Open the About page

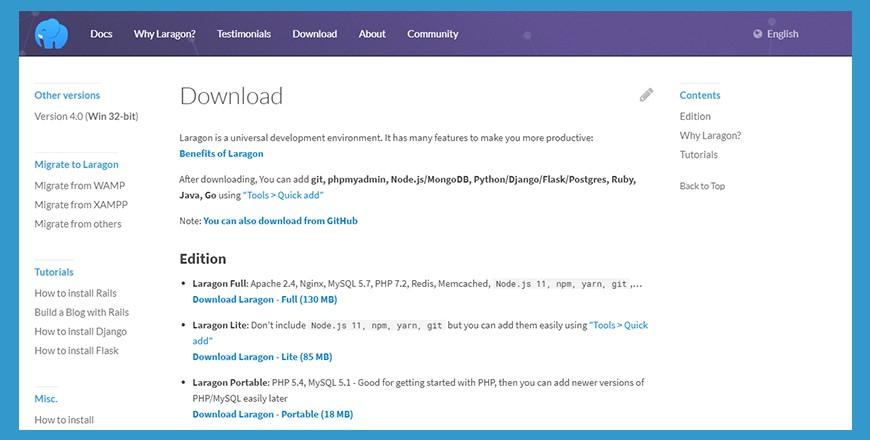(x=372, y=34)
